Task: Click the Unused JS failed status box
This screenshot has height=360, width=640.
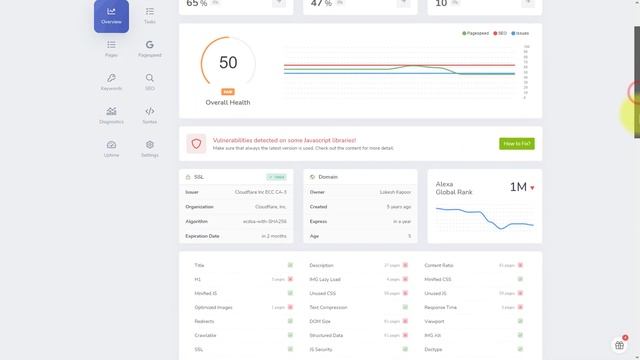Action: click(x=520, y=293)
